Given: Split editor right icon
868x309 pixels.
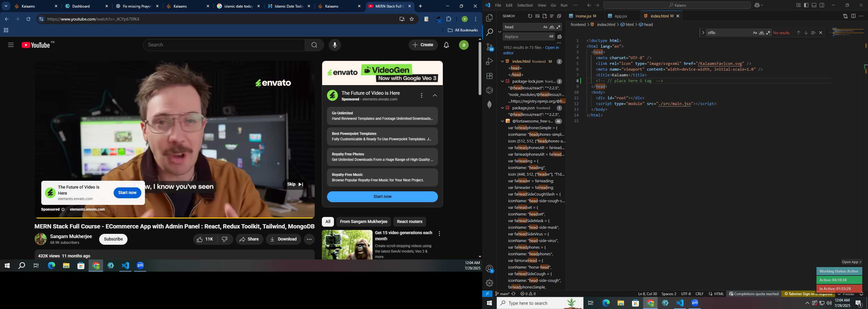Looking at the screenshot, I should (x=853, y=16).
